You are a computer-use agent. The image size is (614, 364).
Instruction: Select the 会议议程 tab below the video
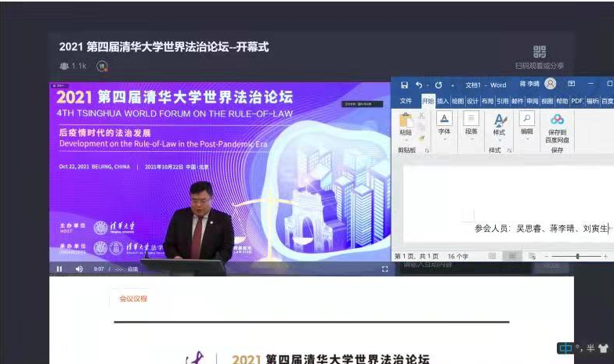133,298
